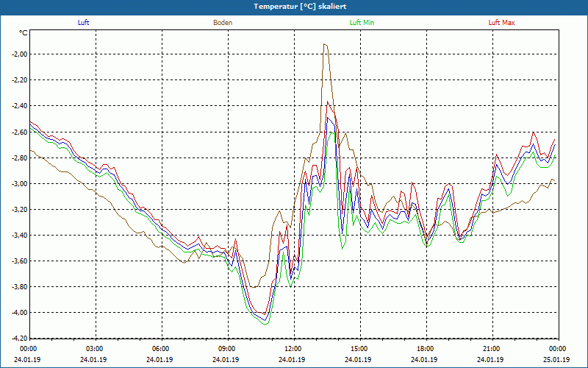Select the -2,20 y-axis value
The height and width of the screenshot is (368, 588).
tap(20, 80)
